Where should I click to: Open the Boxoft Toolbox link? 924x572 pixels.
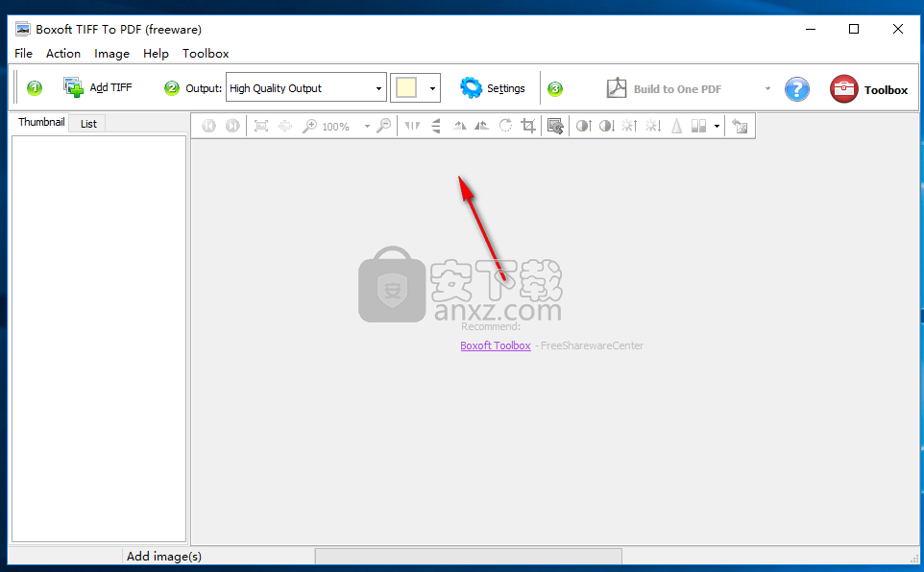pos(495,346)
